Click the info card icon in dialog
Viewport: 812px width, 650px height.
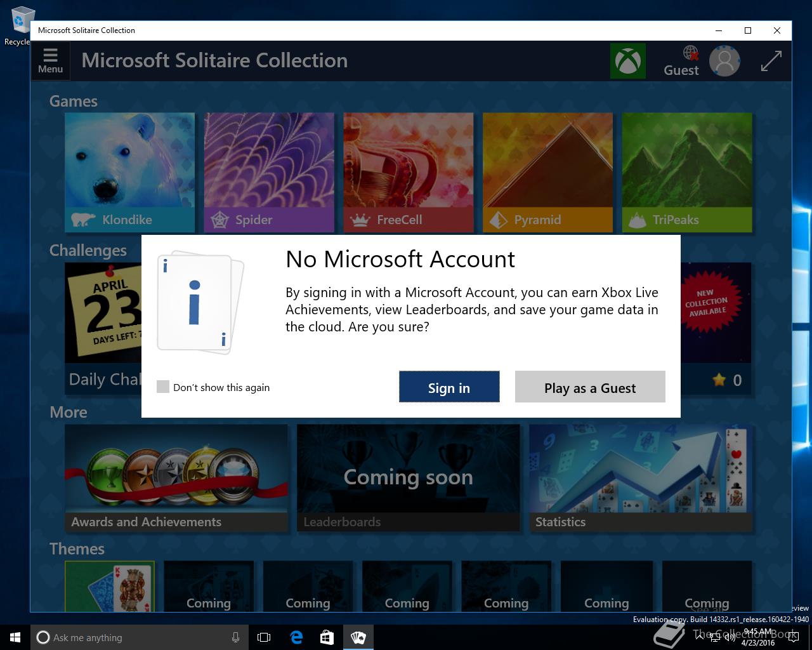pyautogui.click(x=200, y=303)
